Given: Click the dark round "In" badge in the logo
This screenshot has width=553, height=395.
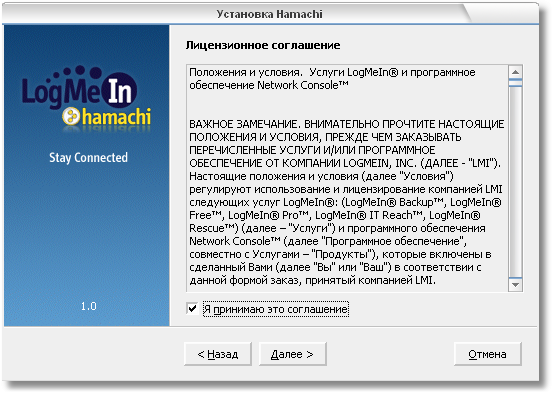Looking at the screenshot, I should [119, 89].
